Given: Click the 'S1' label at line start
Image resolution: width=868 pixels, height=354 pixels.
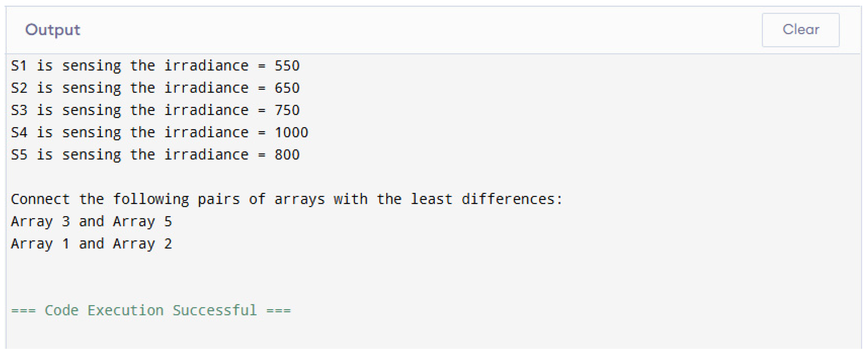Looking at the screenshot, I should click(x=19, y=66).
